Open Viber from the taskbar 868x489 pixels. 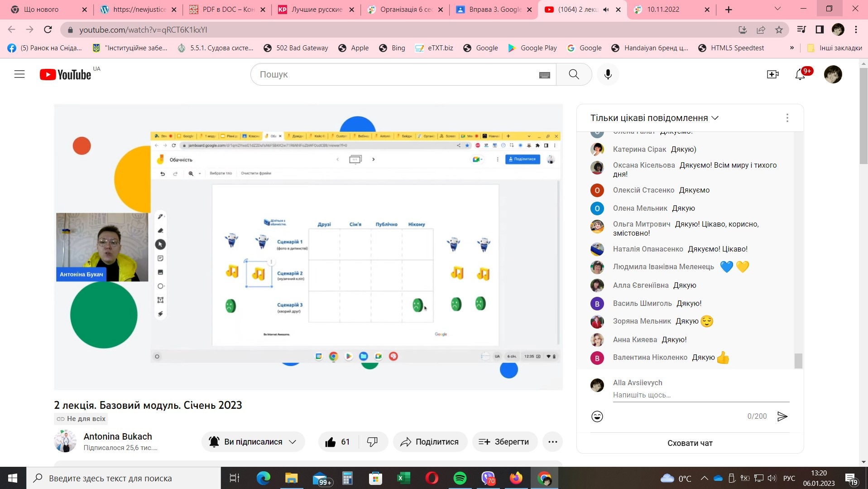click(488, 478)
